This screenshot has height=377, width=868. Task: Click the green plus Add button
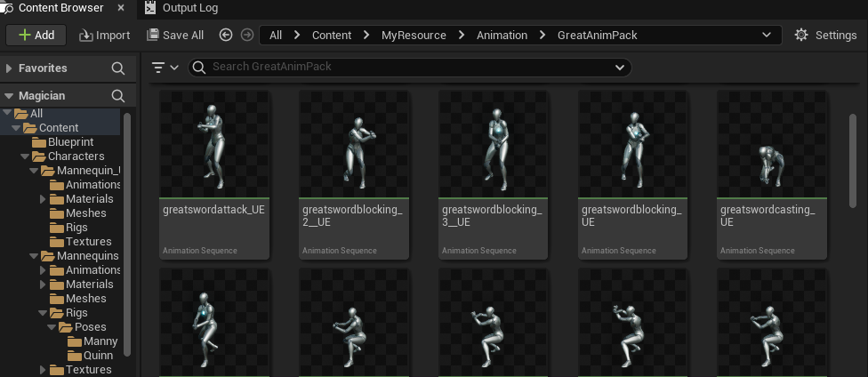(x=36, y=35)
